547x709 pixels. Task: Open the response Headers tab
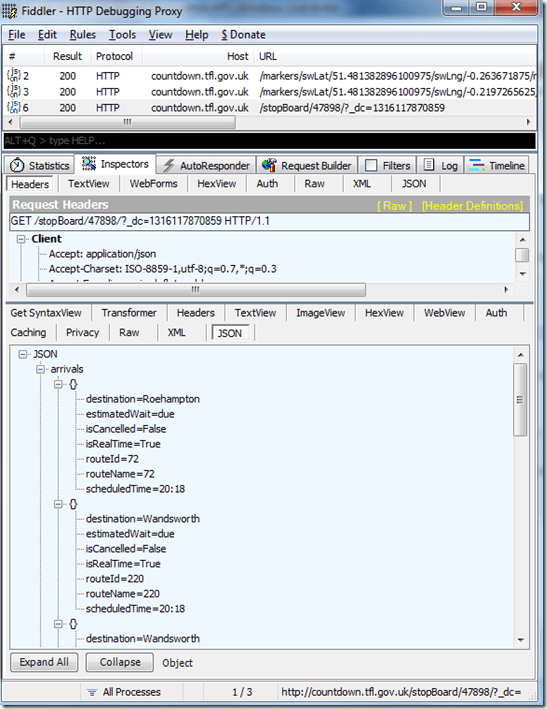tap(196, 313)
